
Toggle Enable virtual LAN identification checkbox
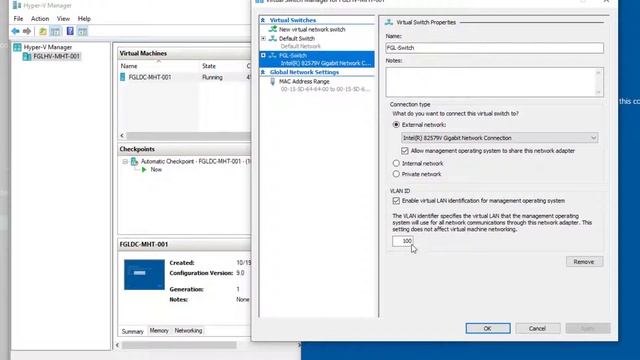pos(396,201)
